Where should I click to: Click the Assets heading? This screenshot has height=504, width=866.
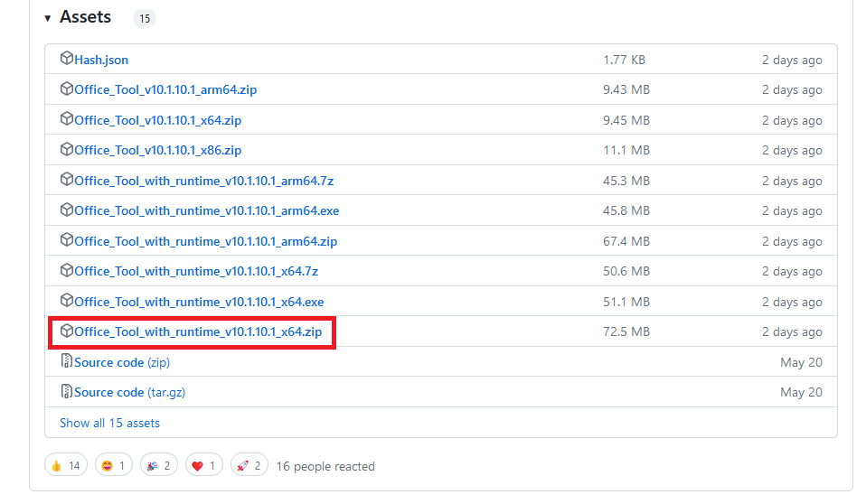pyautogui.click(x=86, y=17)
